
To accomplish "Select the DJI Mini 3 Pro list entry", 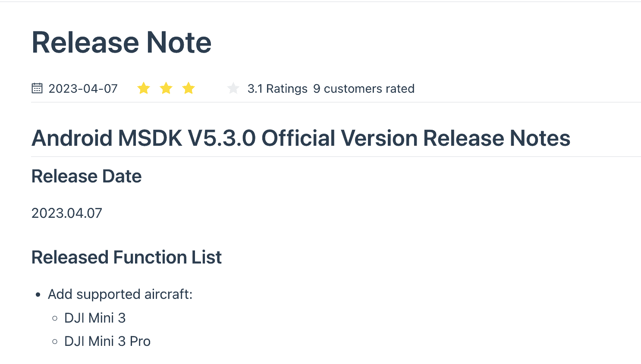I will pos(107,341).
